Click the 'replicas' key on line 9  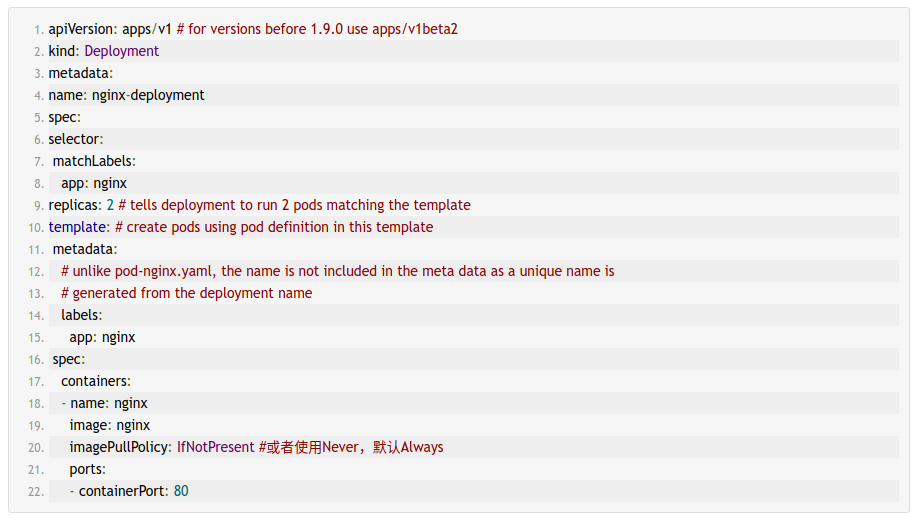click(x=74, y=205)
